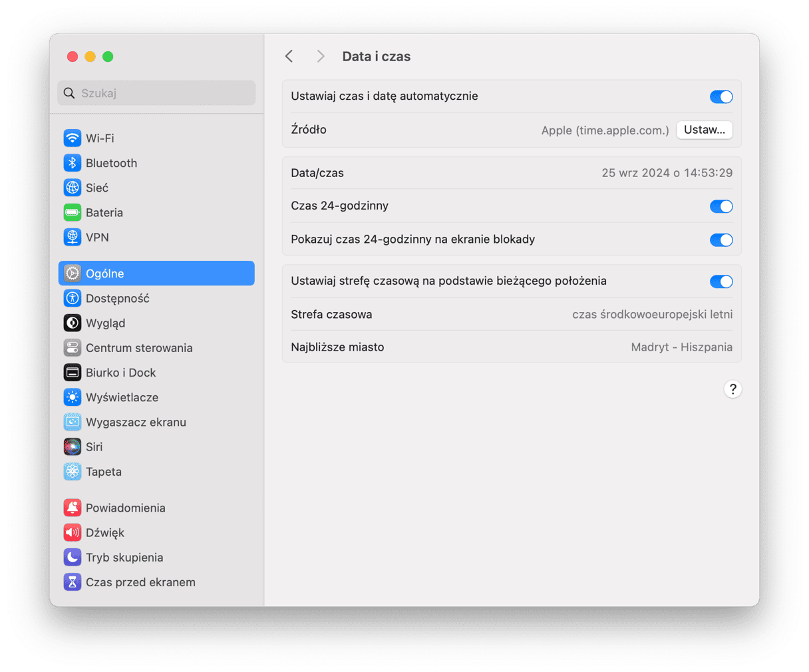Click the Data/czas label
The height and width of the screenshot is (672, 809).
click(x=317, y=173)
